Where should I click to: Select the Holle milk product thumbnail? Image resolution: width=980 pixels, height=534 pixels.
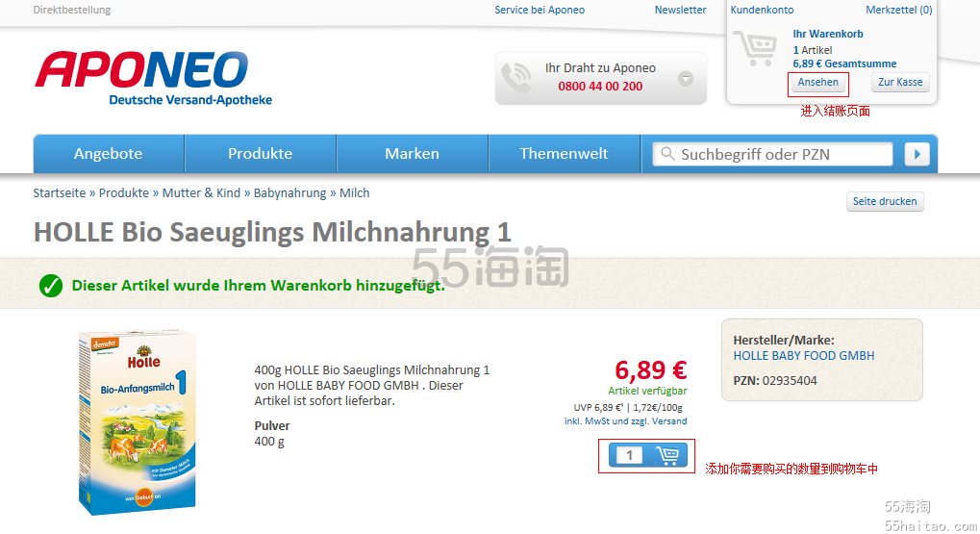[138, 422]
